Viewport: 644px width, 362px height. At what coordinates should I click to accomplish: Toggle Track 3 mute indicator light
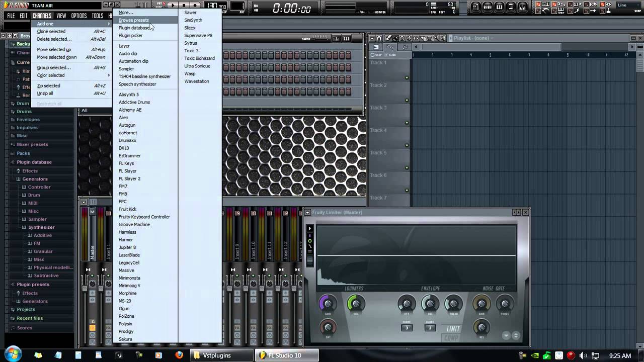[407, 123]
